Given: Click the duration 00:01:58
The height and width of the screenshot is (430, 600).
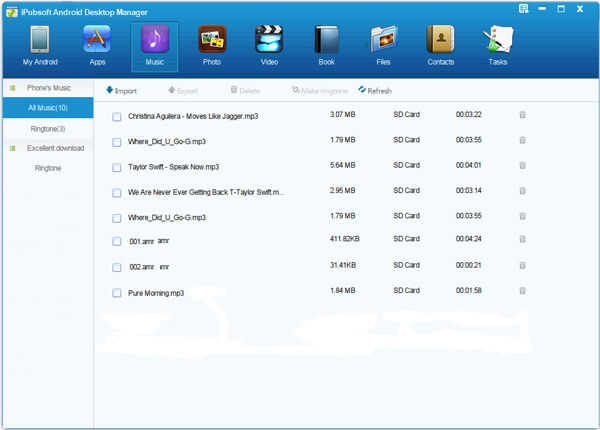Looking at the screenshot, I should click(468, 290).
